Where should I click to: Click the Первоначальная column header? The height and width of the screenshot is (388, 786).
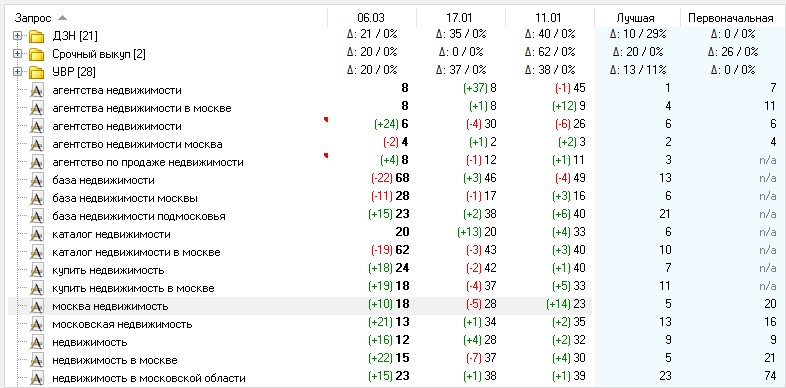click(x=731, y=18)
